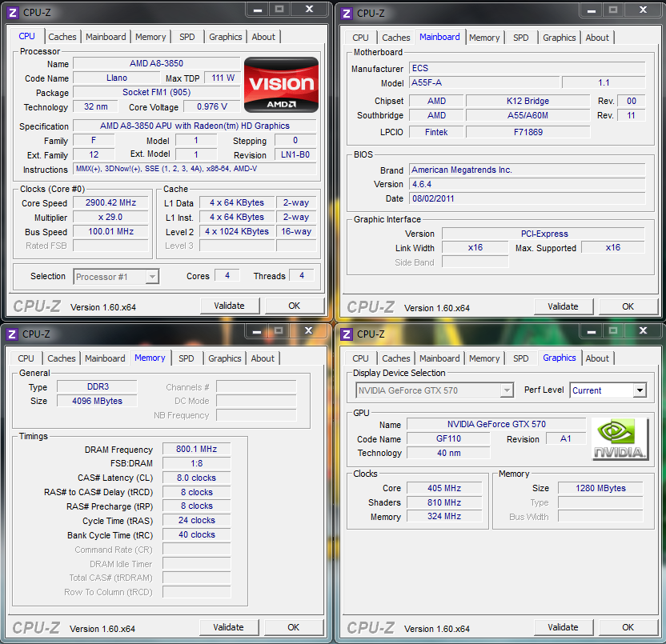This screenshot has height=644, width=666.
Task: Open the SPD tab in the Memory window
Action: (186, 358)
